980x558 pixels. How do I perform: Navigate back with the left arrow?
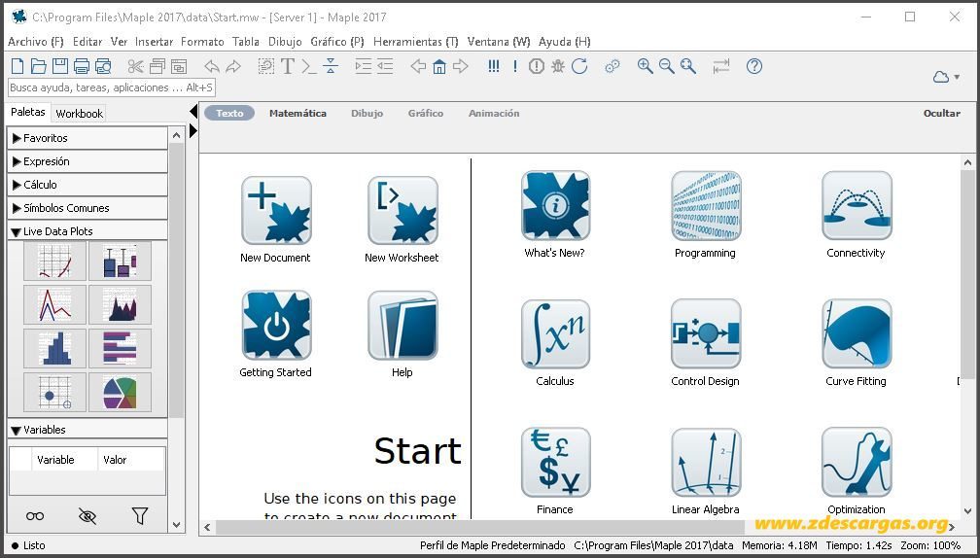coord(418,66)
